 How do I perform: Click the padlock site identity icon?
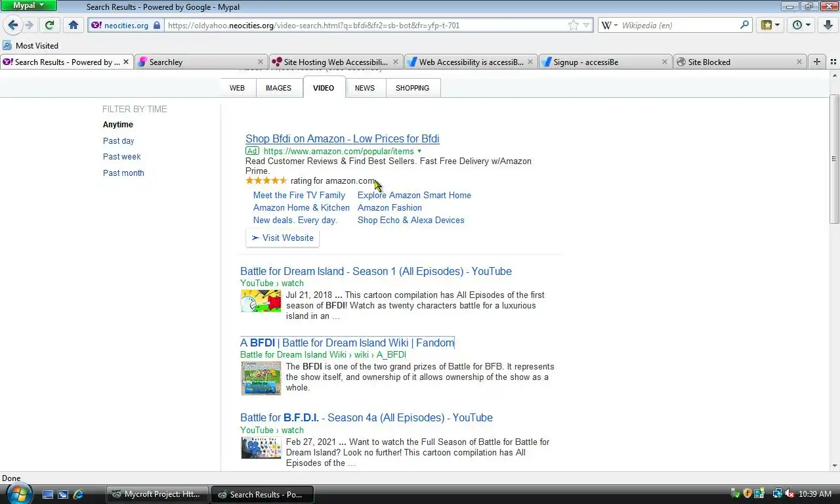157,25
